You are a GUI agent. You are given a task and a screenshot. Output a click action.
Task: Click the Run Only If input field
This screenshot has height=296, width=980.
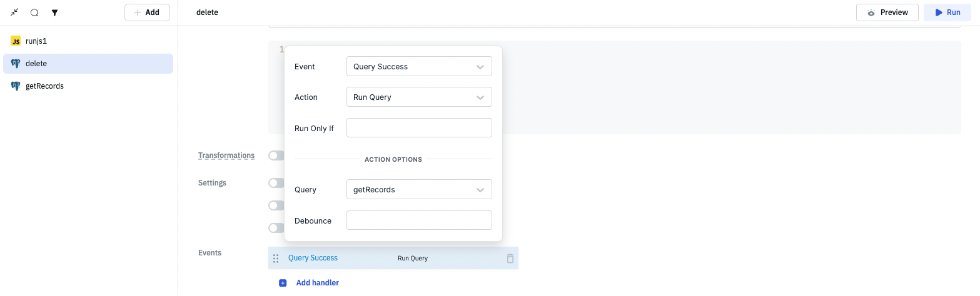tap(418, 128)
